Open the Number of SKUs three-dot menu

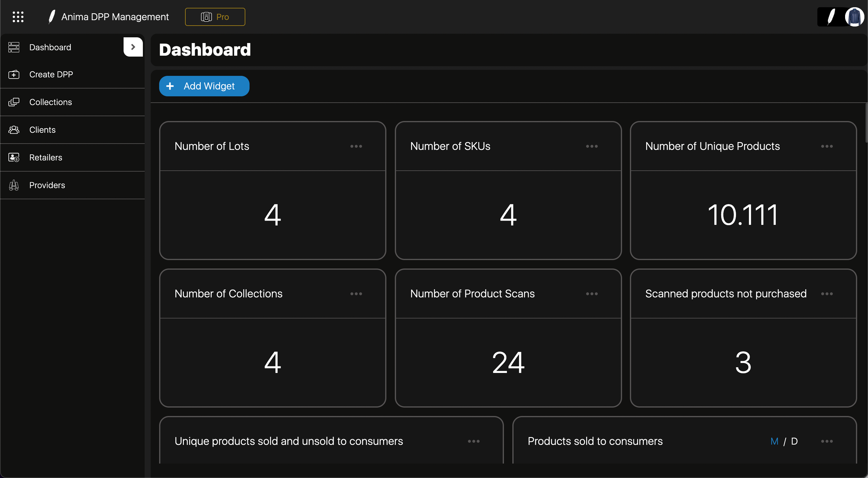[592, 146]
